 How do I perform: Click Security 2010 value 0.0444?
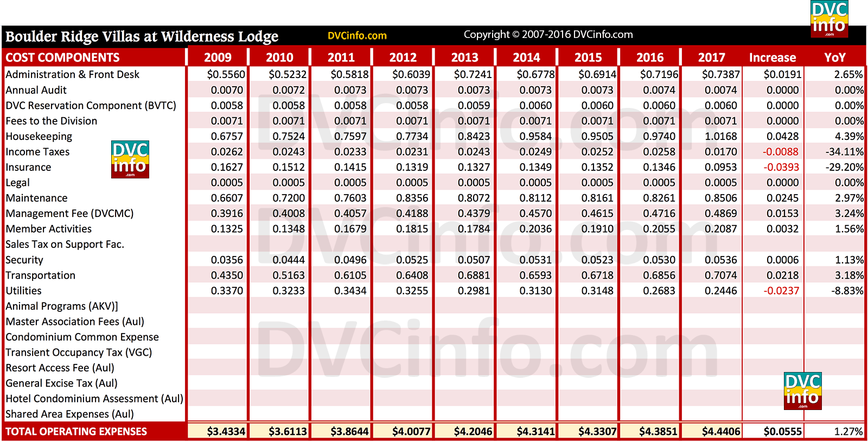[x=289, y=260]
